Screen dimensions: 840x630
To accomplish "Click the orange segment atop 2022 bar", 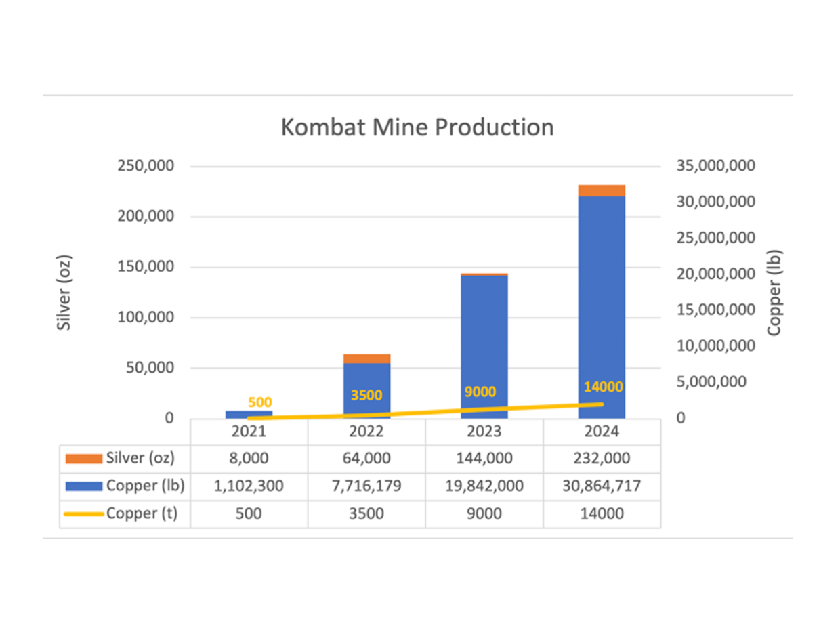I will pos(366,358).
